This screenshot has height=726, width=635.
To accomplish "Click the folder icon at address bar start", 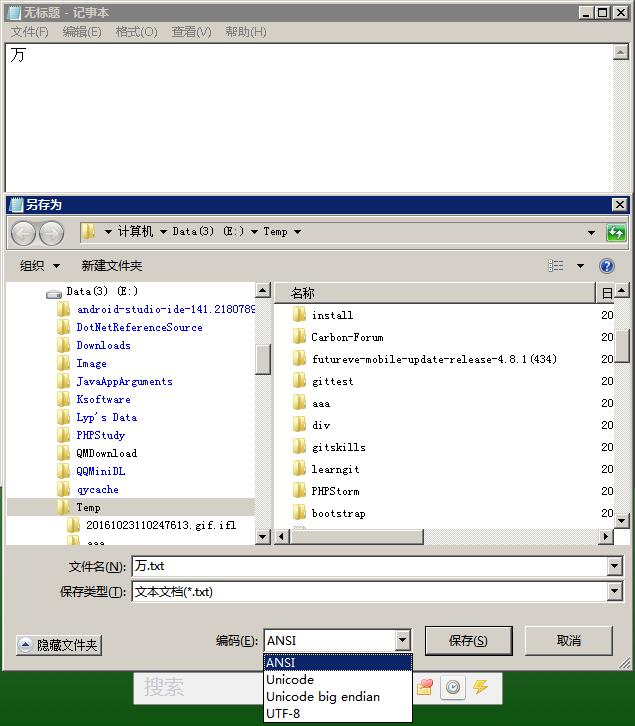I will point(88,232).
